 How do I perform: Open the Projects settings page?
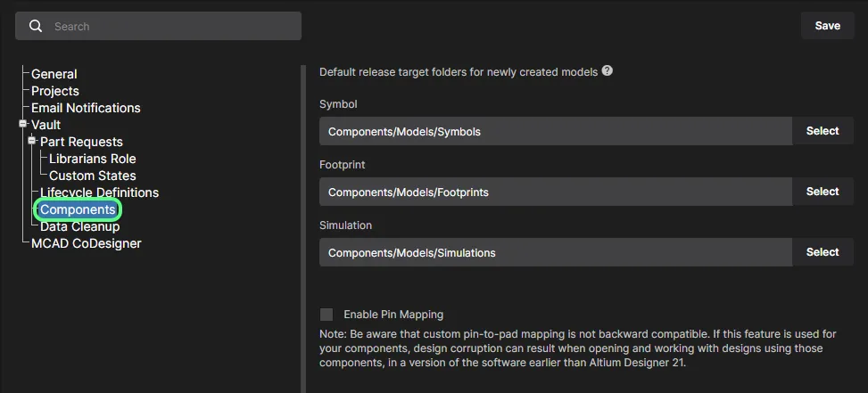tap(55, 91)
